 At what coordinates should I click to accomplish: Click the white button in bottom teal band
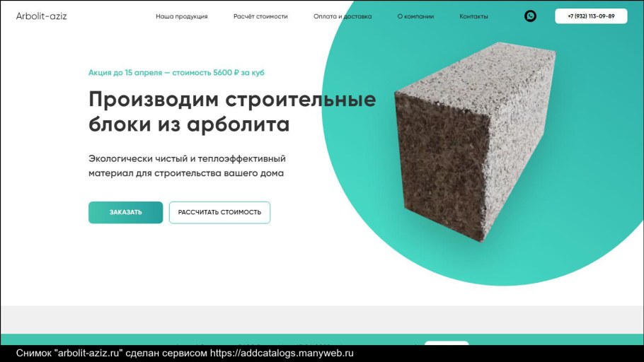[x=447, y=343]
